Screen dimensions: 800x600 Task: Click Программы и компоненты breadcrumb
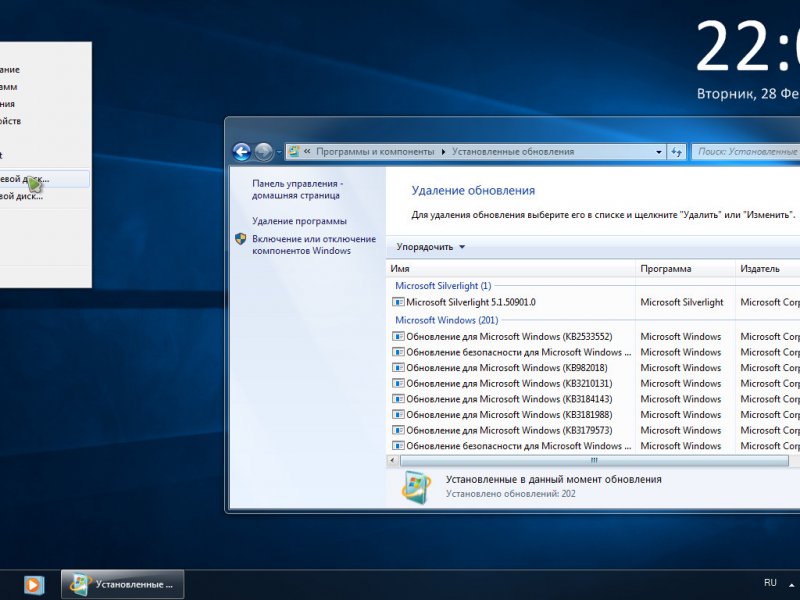pos(375,152)
